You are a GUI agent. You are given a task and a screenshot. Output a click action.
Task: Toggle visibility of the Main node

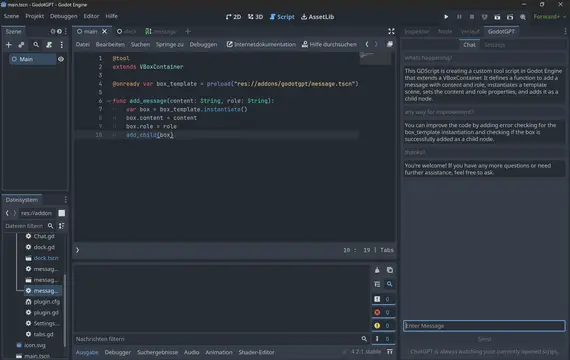61,59
